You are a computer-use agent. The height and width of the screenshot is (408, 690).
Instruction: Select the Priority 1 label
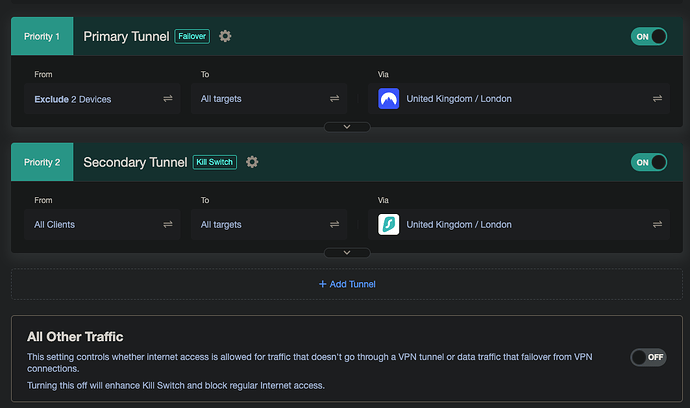click(42, 36)
